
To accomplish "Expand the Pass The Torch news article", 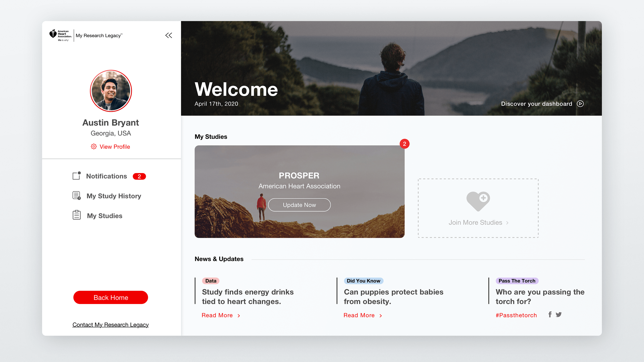I will pos(539,296).
